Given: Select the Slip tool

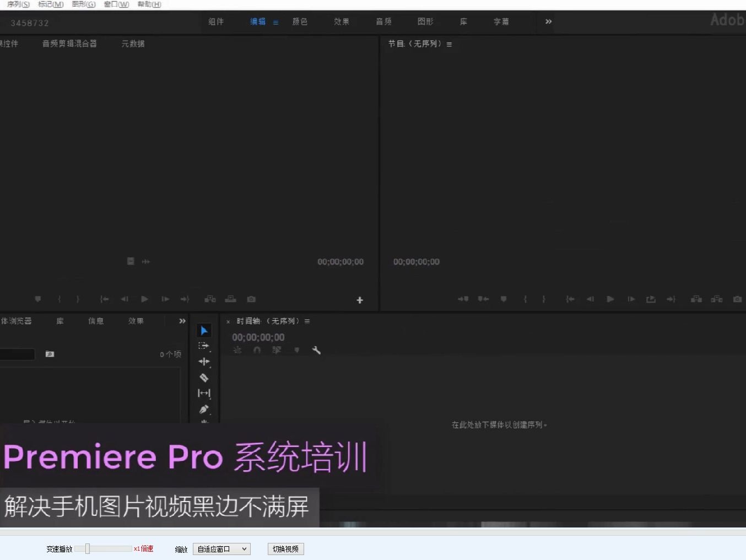Looking at the screenshot, I should coord(204,393).
